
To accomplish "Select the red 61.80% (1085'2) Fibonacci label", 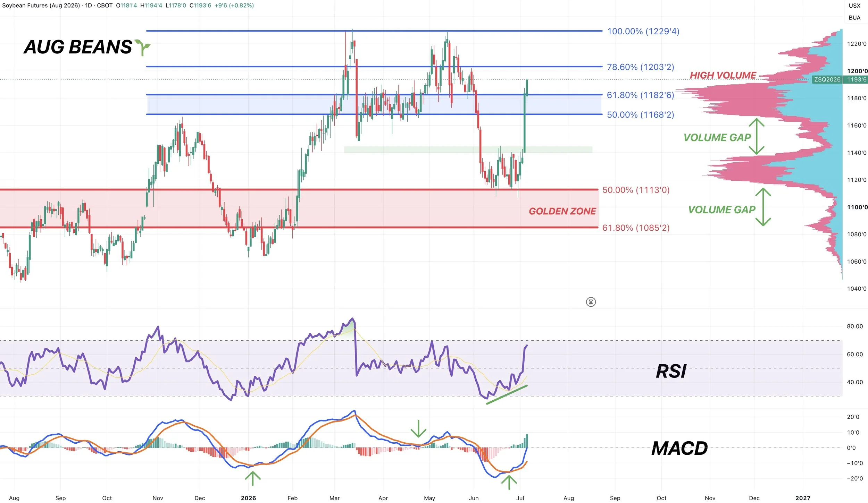I will [636, 228].
